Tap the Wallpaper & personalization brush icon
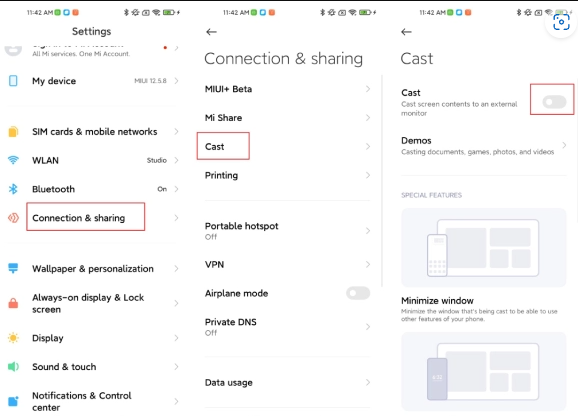 point(13,268)
